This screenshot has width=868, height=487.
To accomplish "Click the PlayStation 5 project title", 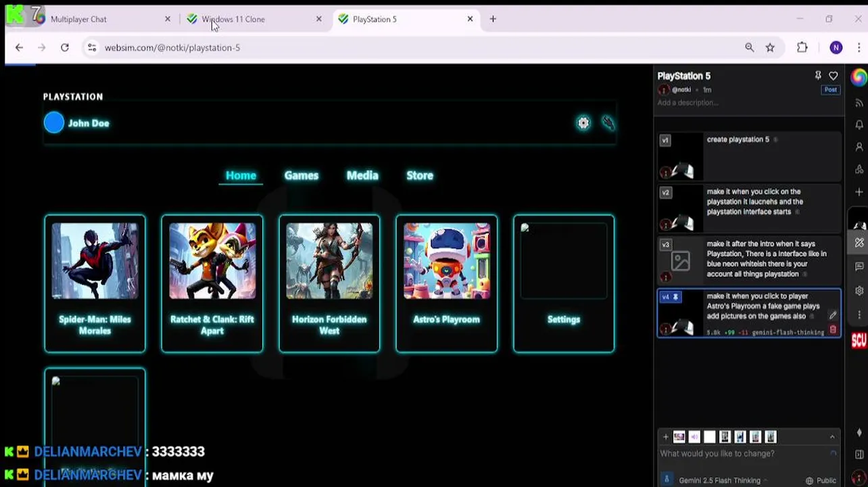I will [684, 76].
